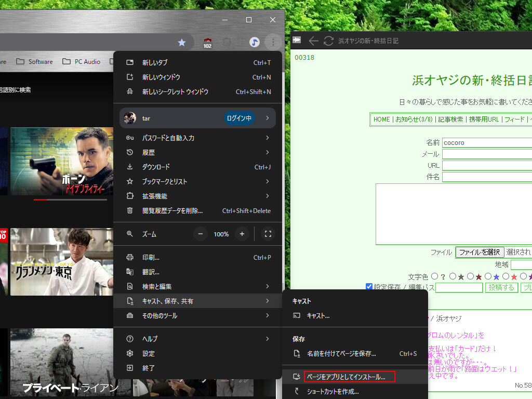The height and width of the screenshot is (399, 532).
Task: Toggle the 設定保存 checkbox
Action: [x=369, y=287]
